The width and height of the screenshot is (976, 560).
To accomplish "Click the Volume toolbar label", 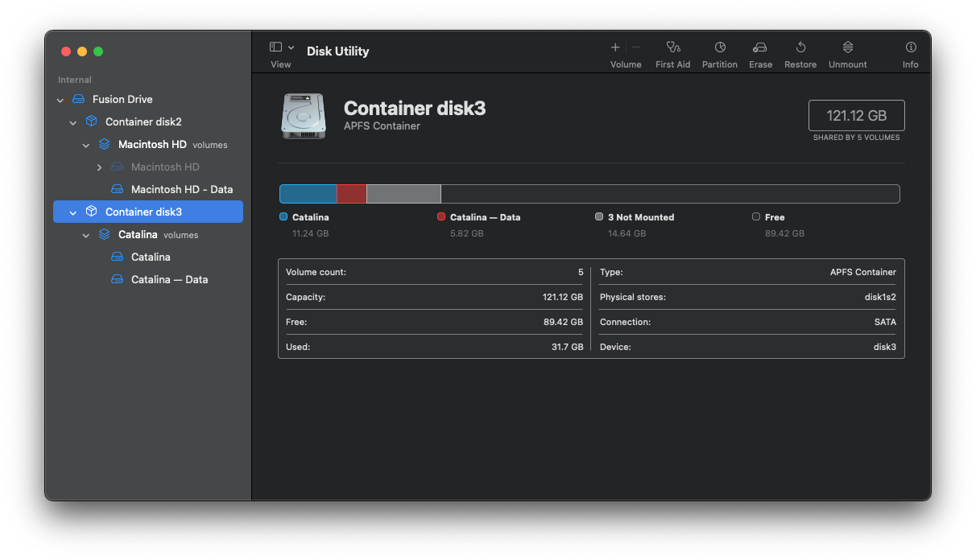I will 626,64.
